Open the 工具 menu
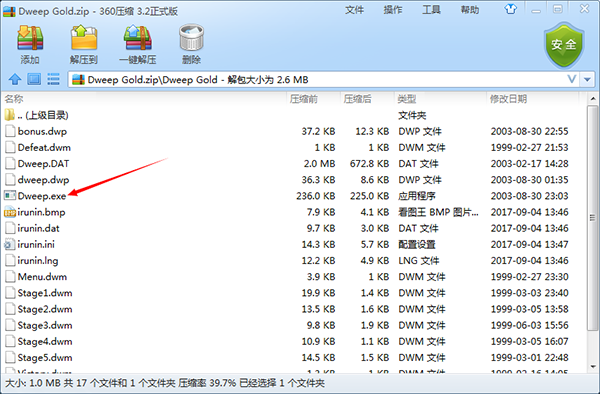 (x=431, y=10)
